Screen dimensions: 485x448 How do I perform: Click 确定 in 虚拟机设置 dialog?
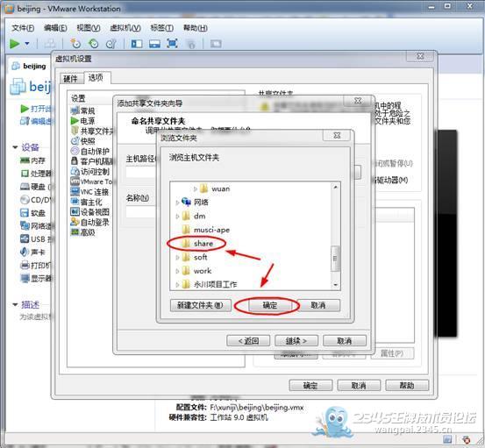[310, 385]
